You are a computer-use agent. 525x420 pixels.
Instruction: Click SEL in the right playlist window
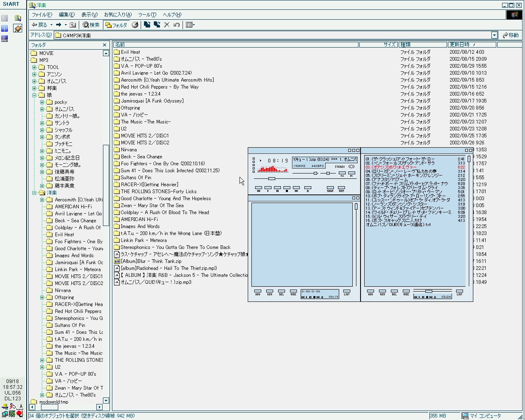tap(394, 292)
